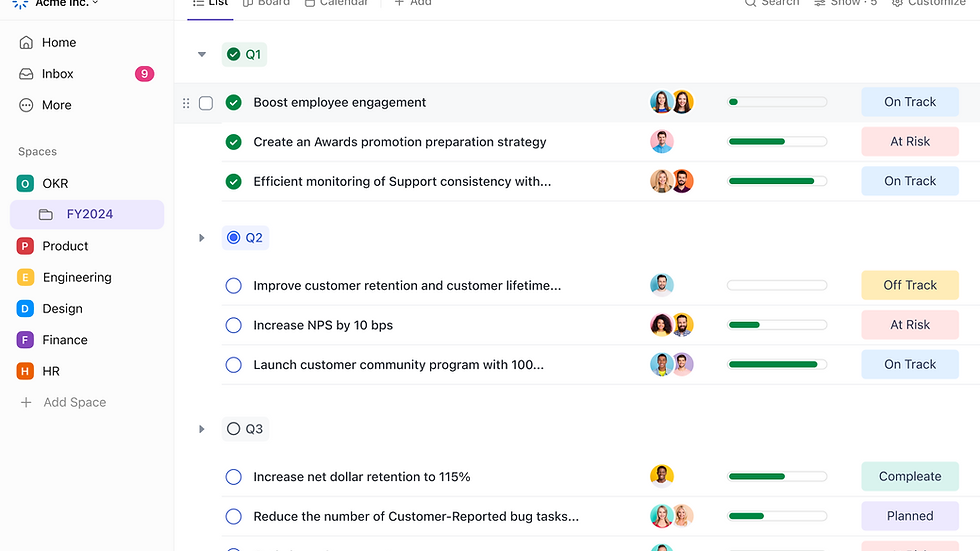Click the progress bar for Launch customer community
The width and height of the screenshot is (980, 551).
[x=777, y=365]
